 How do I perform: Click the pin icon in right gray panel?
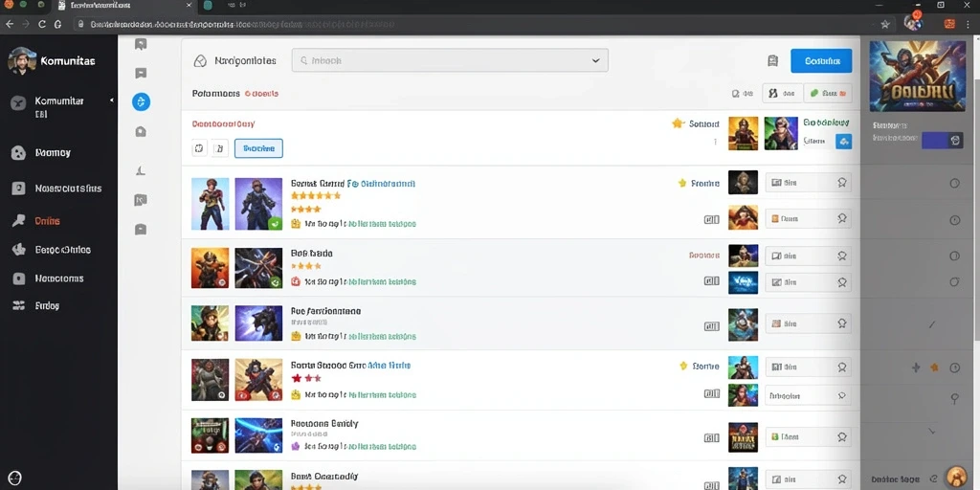(x=954, y=398)
